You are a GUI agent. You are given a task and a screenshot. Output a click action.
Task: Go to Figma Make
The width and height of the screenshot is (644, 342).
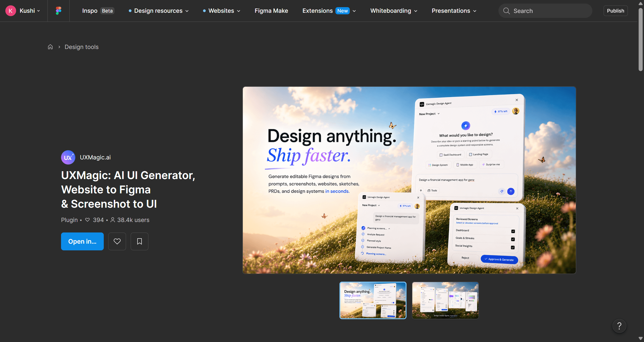(x=271, y=11)
